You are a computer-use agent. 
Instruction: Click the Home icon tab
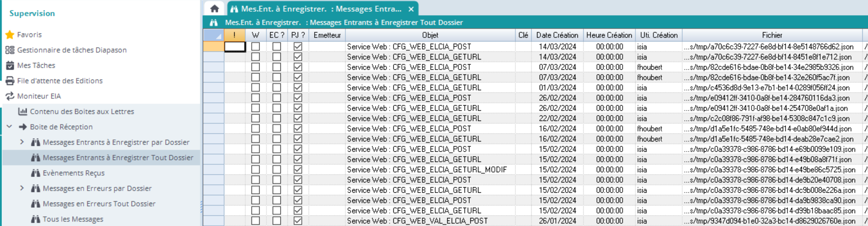(x=215, y=9)
